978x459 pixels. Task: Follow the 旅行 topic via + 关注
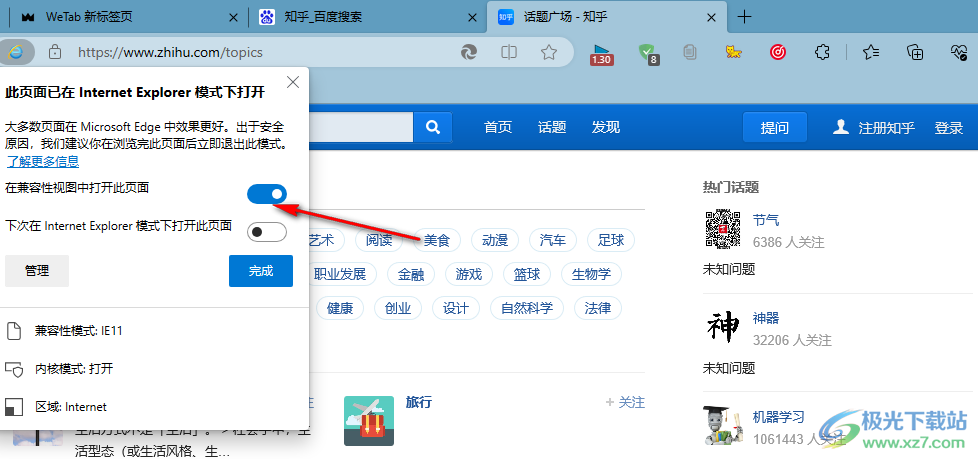pyautogui.click(x=625, y=402)
